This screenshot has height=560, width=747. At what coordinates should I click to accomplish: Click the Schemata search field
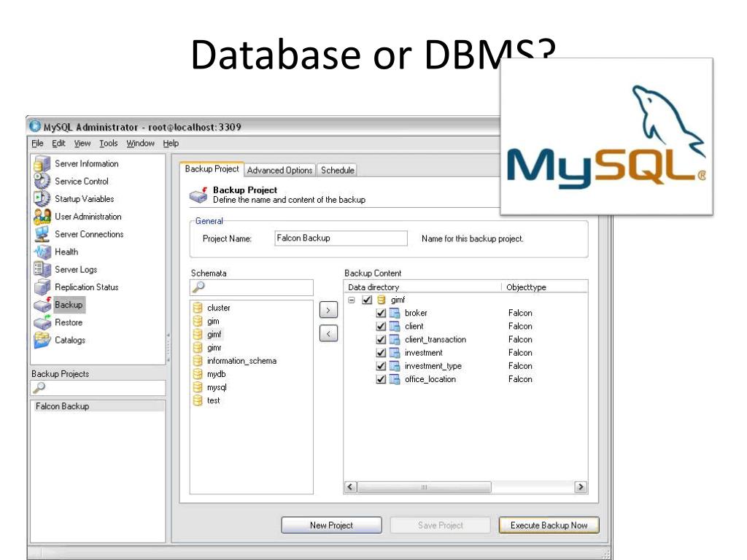point(252,287)
